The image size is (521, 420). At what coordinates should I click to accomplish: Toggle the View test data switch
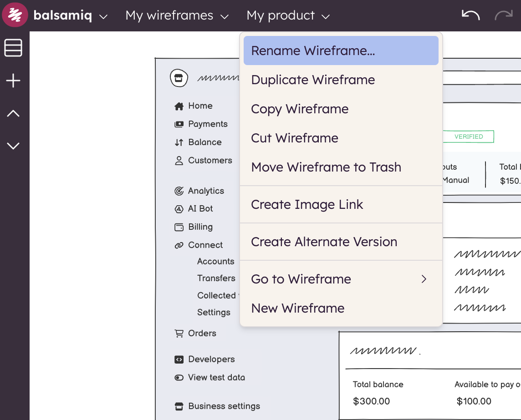pos(179,378)
